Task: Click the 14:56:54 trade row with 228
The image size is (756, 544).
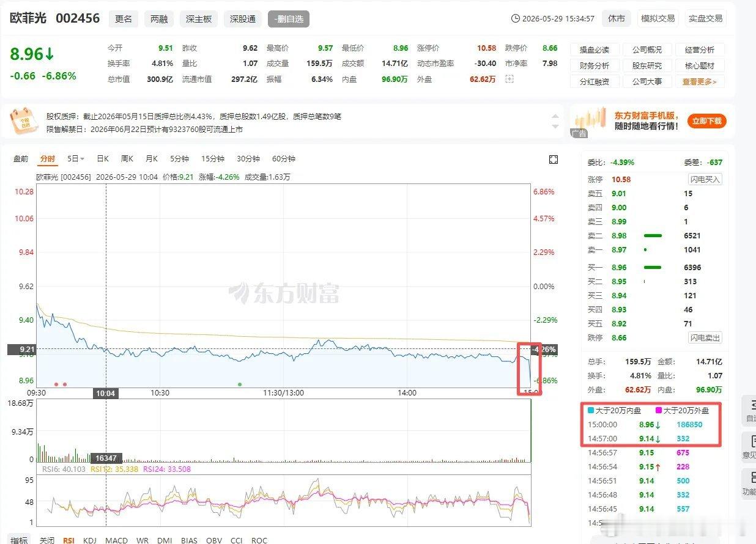Action: click(654, 467)
